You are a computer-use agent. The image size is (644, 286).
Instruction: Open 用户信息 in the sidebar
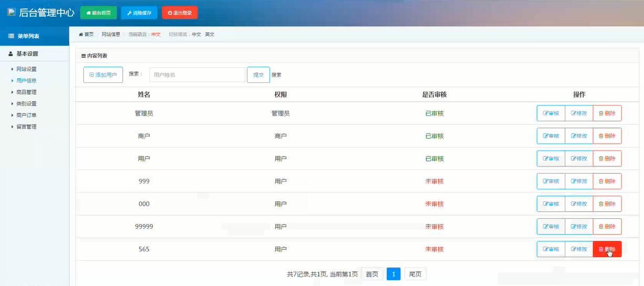click(x=26, y=80)
